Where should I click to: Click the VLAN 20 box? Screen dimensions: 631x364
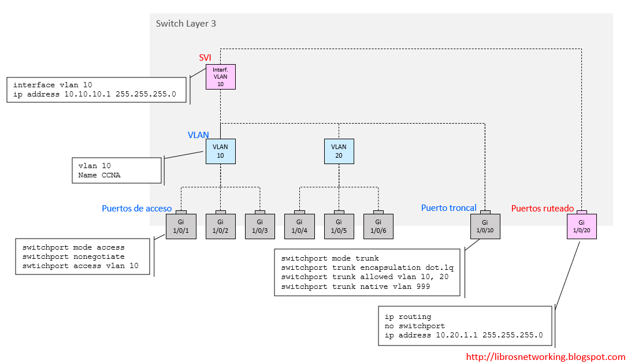[x=339, y=151]
